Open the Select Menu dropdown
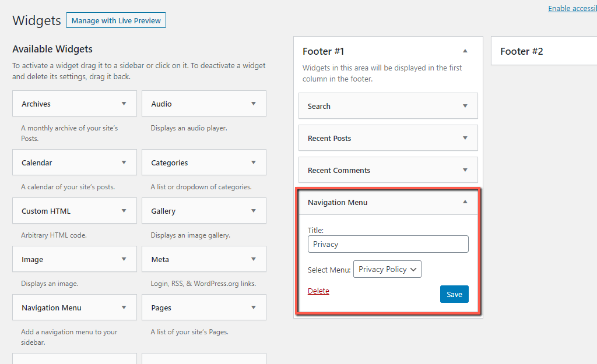The width and height of the screenshot is (597, 364). pos(387,269)
